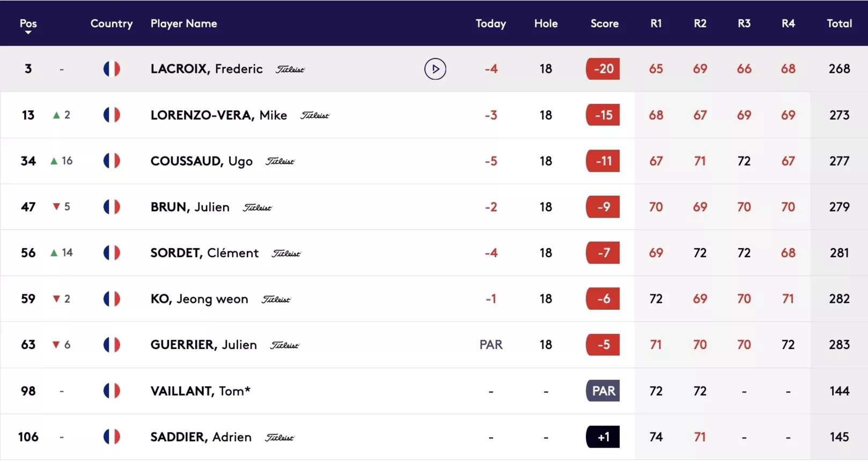The width and height of the screenshot is (868, 461).
Task: Click red down arrow beside position 63
Action: point(56,345)
